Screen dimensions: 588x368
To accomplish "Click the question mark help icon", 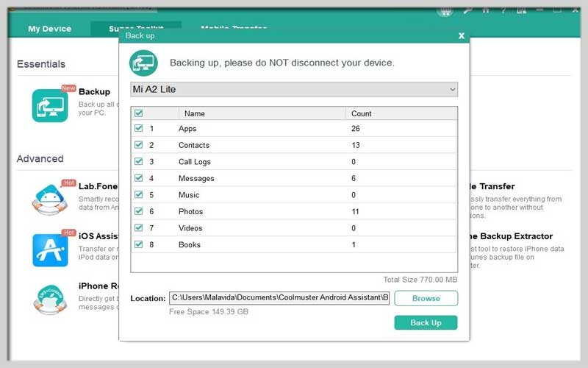I will click(x=503, y=10).
